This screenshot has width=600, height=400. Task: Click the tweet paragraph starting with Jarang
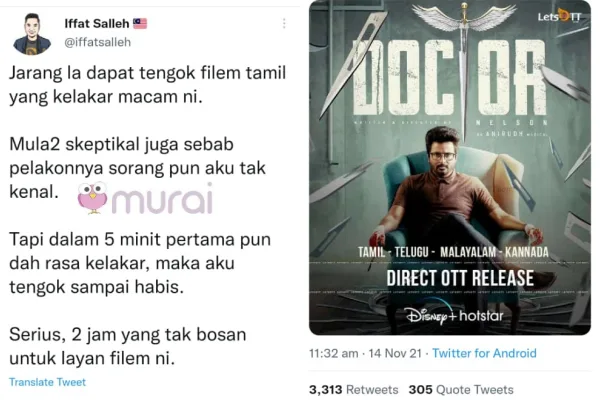(147, 85)
